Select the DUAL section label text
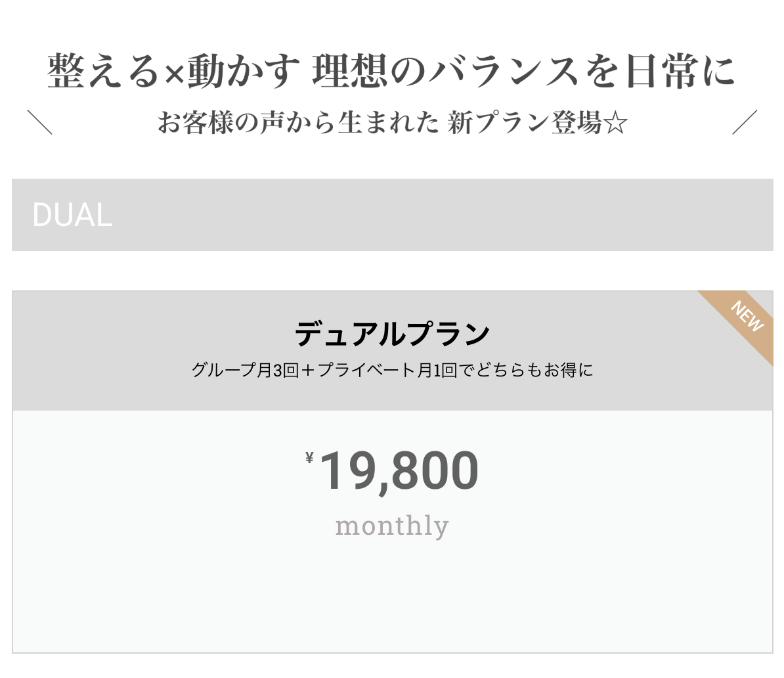784x678 pixels. click(72, 215)
